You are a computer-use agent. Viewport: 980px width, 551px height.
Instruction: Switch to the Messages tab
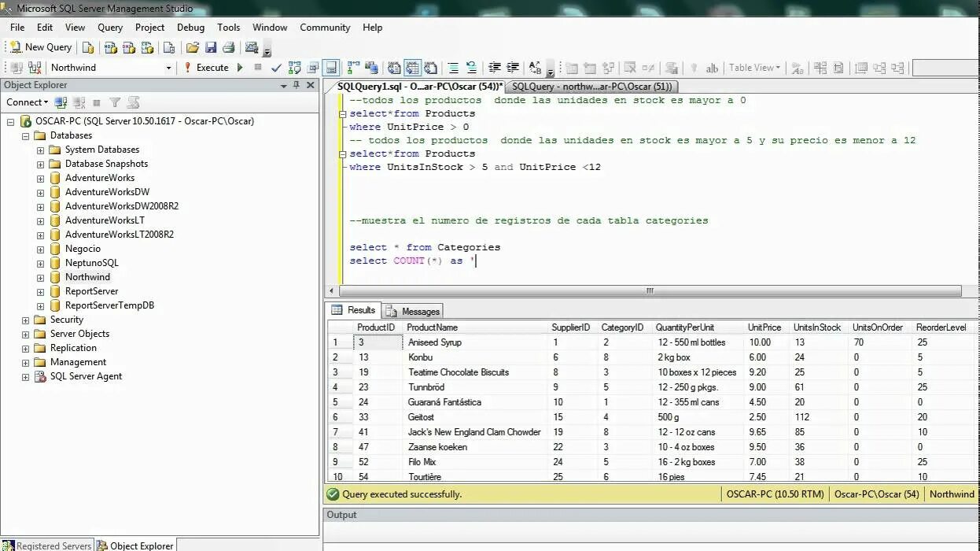coord(414,311)
